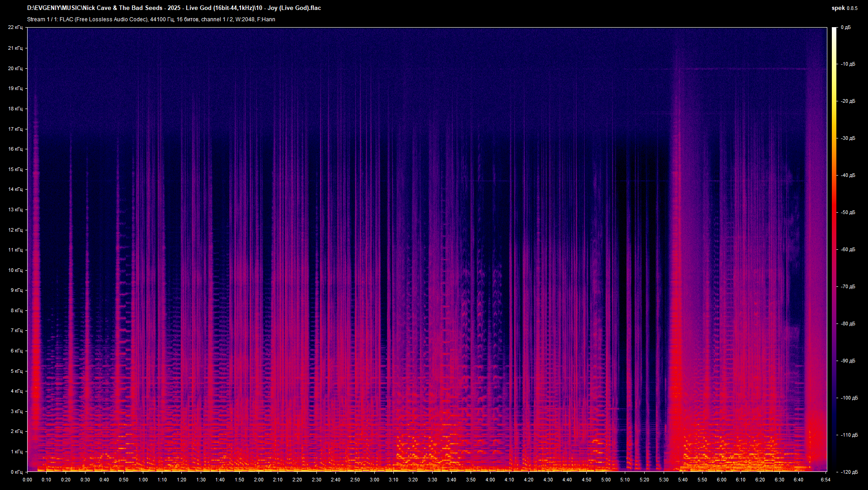Viewport: 868px width, 490px height.
Task: Click the 0:00 timeline start marker
Action: tap(28, 480)
